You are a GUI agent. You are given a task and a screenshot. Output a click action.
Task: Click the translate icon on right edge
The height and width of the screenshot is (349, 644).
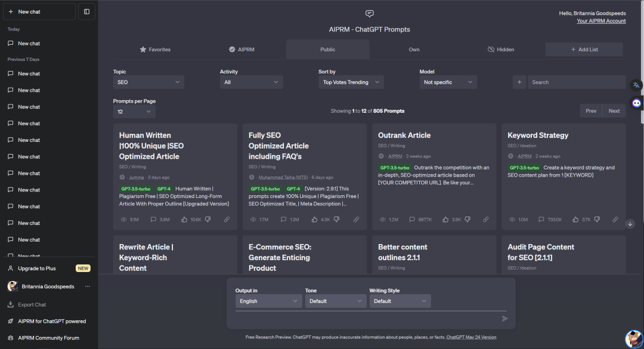[x=636, y=85]
